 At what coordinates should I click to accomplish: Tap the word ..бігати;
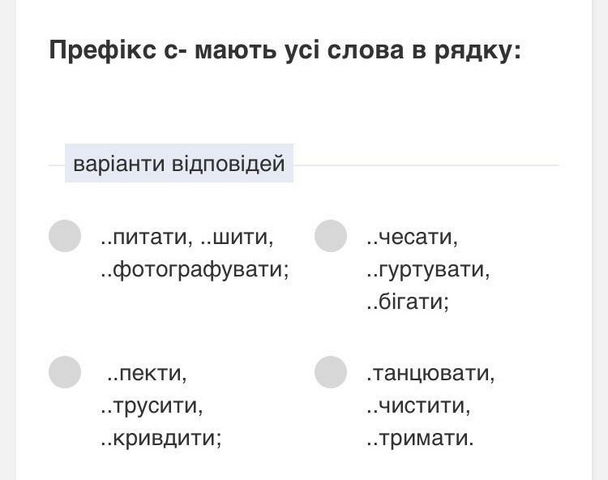408,302
